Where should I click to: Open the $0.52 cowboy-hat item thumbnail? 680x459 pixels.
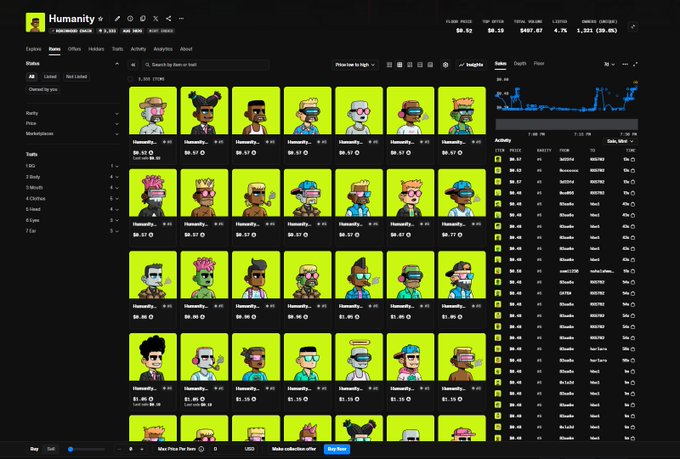tap(153, 111)
